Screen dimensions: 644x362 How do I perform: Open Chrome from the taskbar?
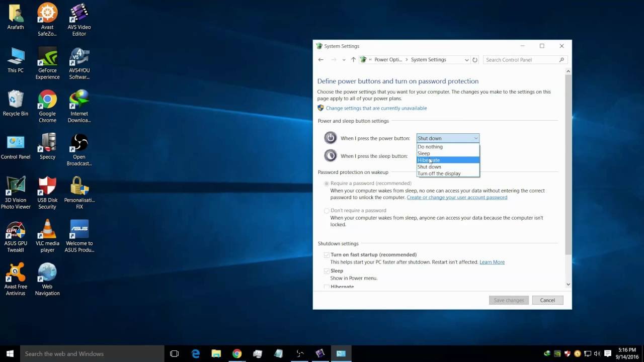click(x=237, y=353)
